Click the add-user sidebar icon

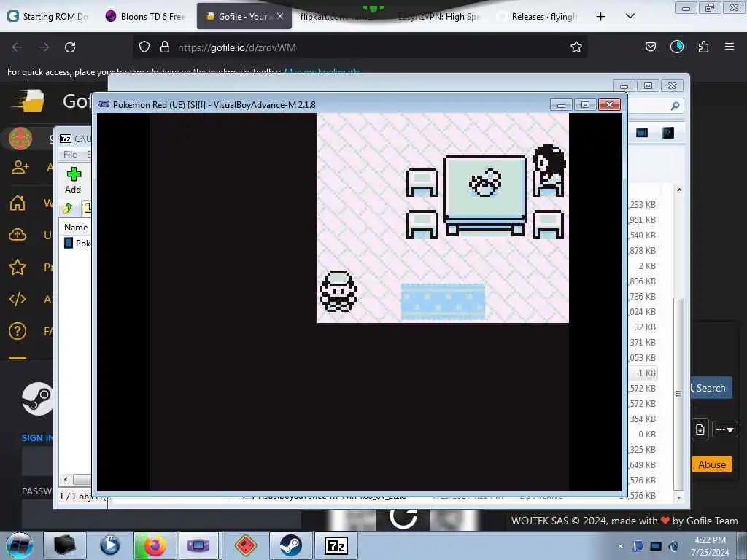[20, 167]
